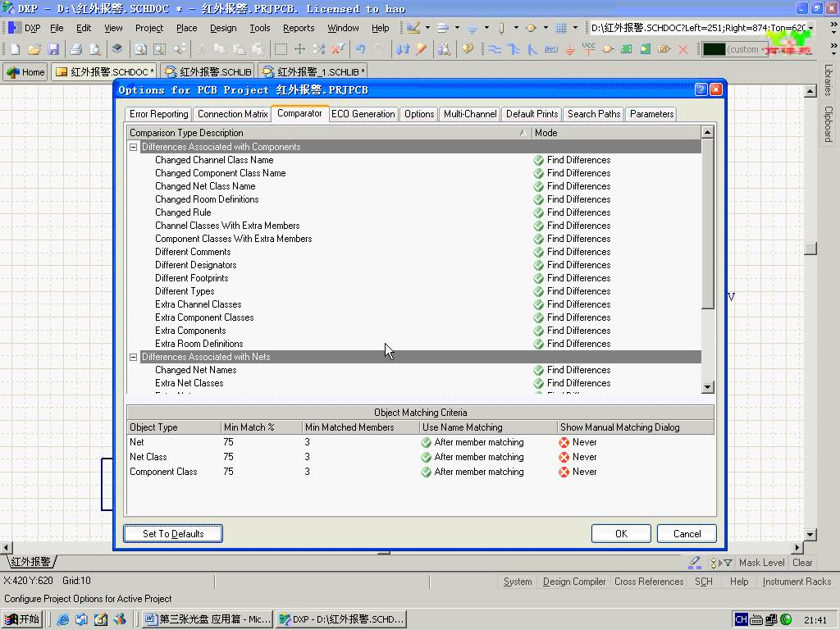Expand the alignment tools dropdown arrow
The height and width of the screenshot is (630, 840).
tap(457, 28)
